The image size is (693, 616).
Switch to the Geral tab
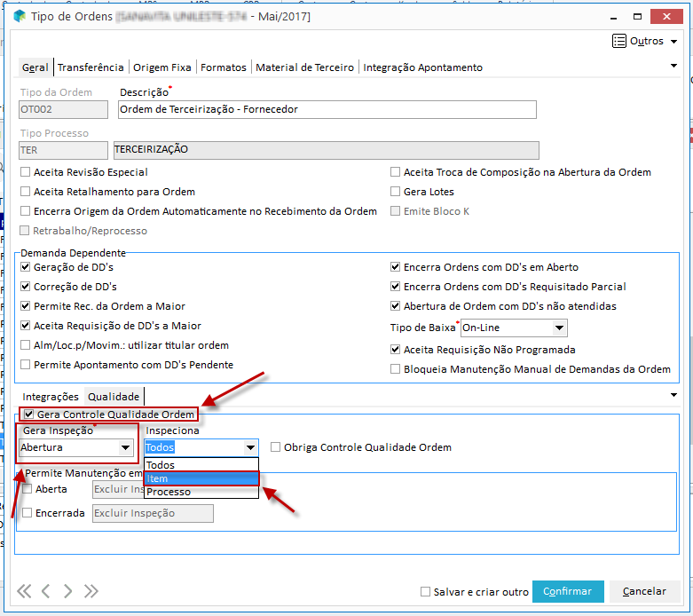[x=35, y=67]
